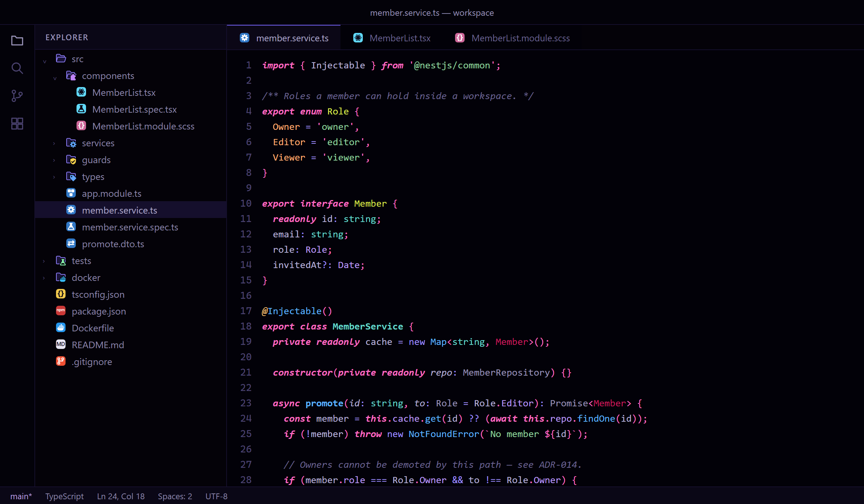Change language mode via TypeScript status item
Screen dimensions: 864x504
(x=64, y=496)
